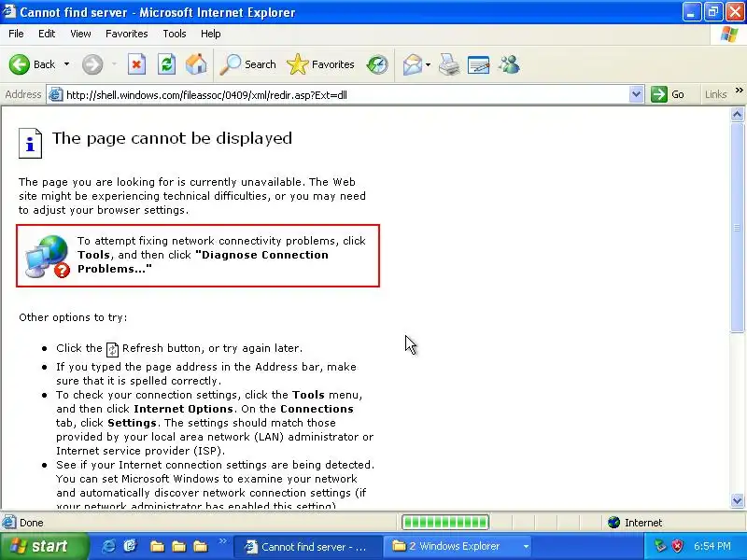Expand the Links toolbar chevron

740,90
